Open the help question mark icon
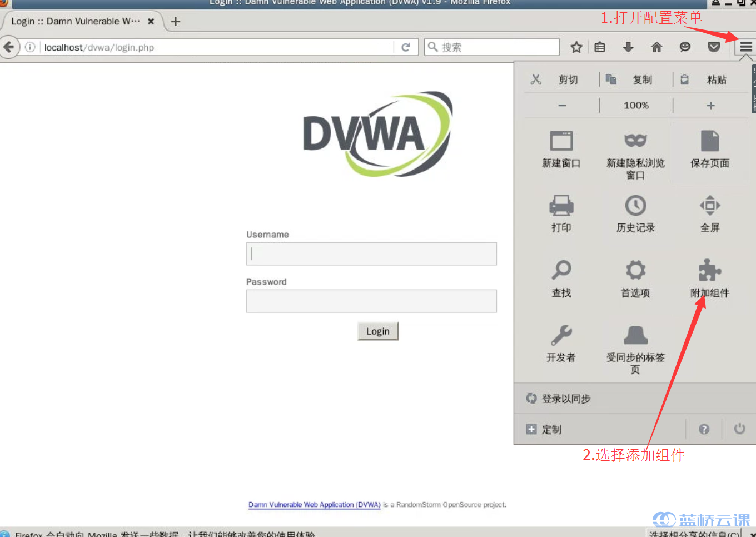Image resolution: width=756 pixels, height=537 pixels. click(x=704, y=429)
